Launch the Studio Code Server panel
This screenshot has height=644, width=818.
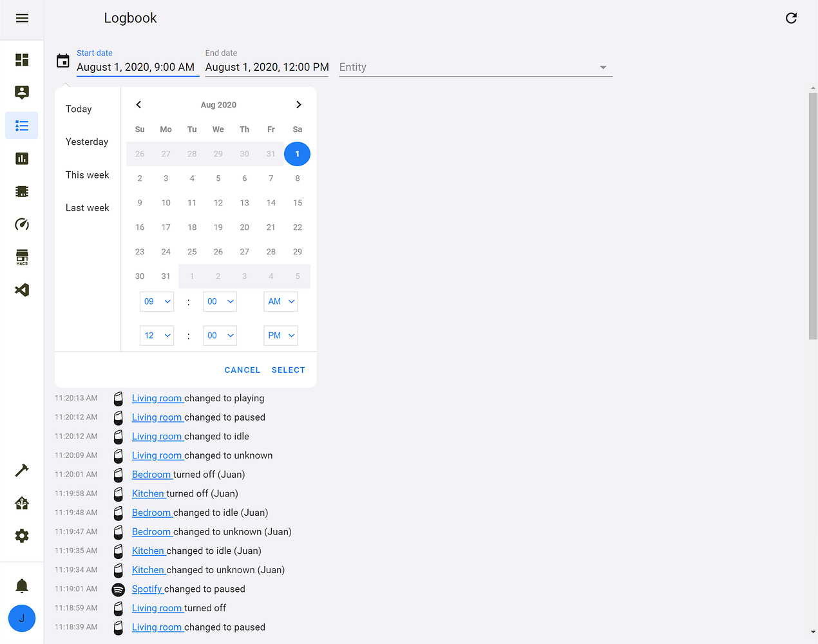pyautogui.click(x=21, y=290)
